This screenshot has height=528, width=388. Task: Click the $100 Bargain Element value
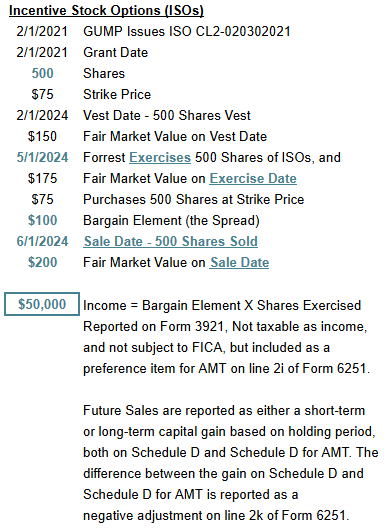click(42, 220)
